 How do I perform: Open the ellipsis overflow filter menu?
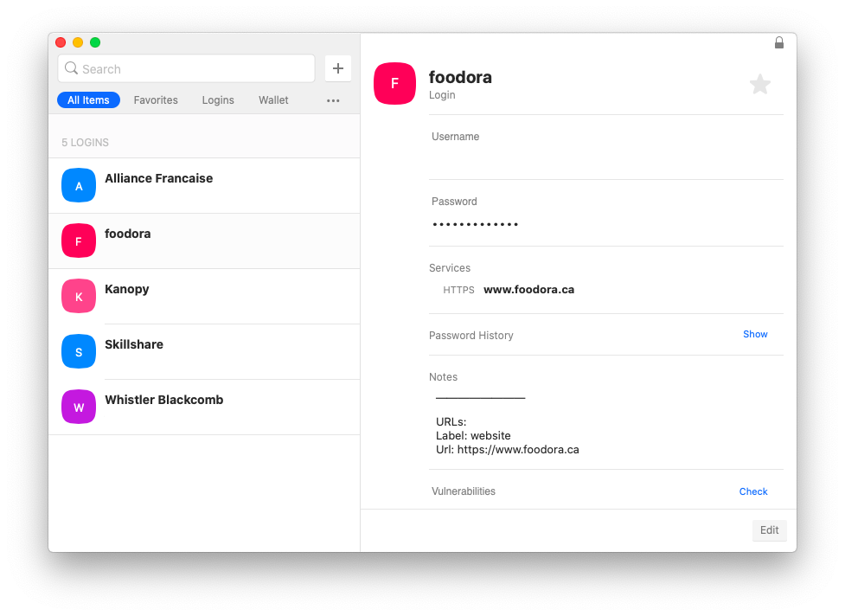(333, 100)
